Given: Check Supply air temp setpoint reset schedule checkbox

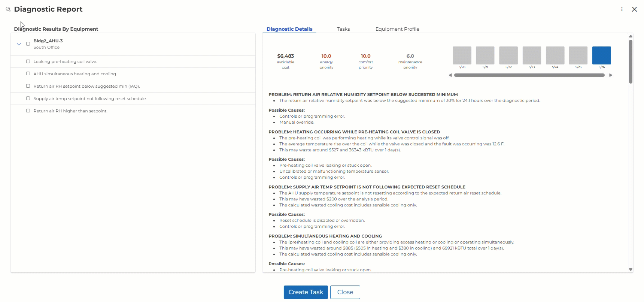Looking at the screenshot, I should tap(28, 99).
